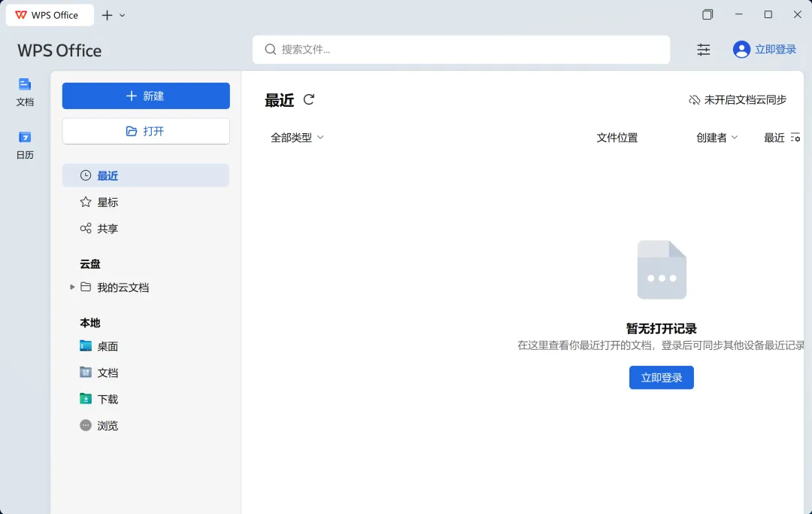Click the multi-window restore icon in title bar
812x514 pixels.
click(707, 14)
